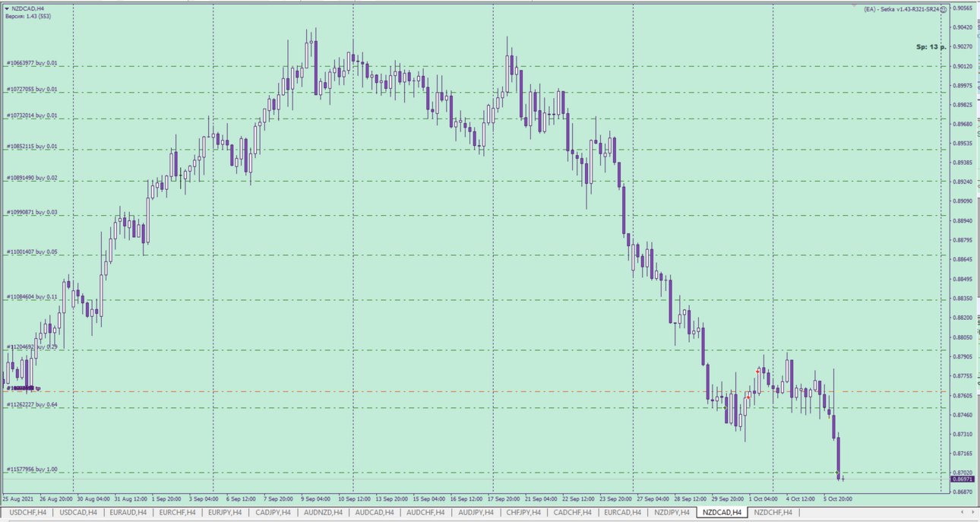The image size is (980, 522).
Task: Switch to the CADCHF,H4 chart tab
Action: (x=573, y=512)
